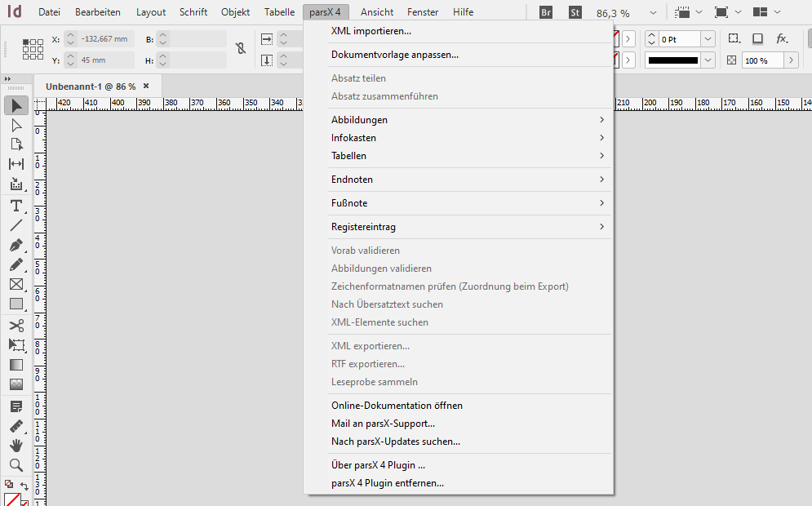Expand the Endnoten submenu

point(469,180)
